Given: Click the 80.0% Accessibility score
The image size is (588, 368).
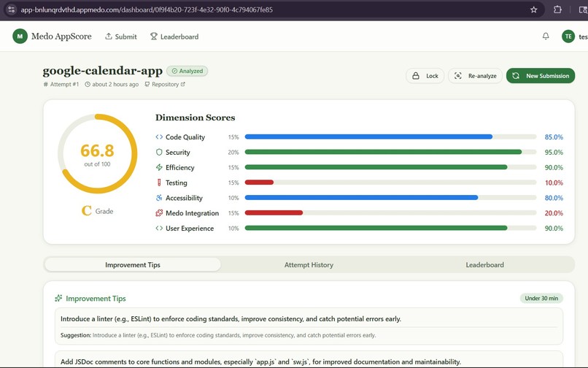Looking at the screenshot, I should [554, 198].
